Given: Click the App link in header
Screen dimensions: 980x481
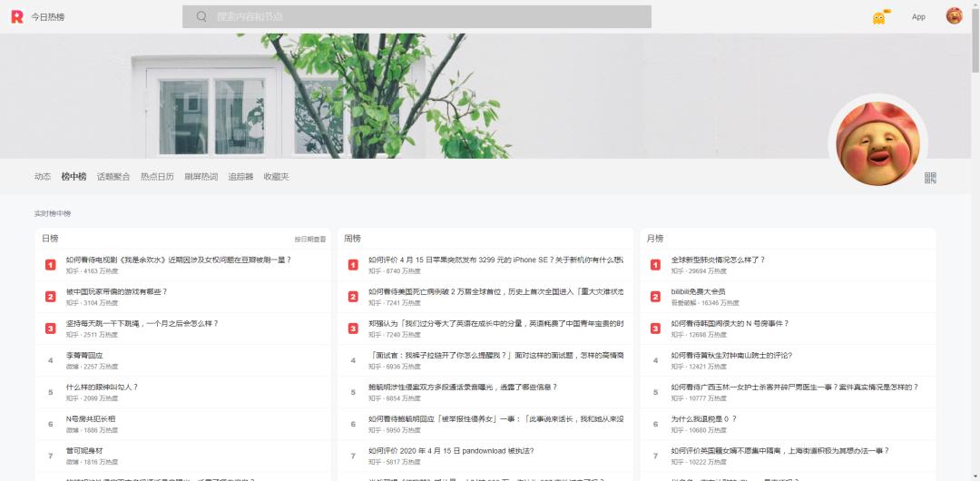Looking at the screenshot, I should pyautogui.click(x=918, y=17).
